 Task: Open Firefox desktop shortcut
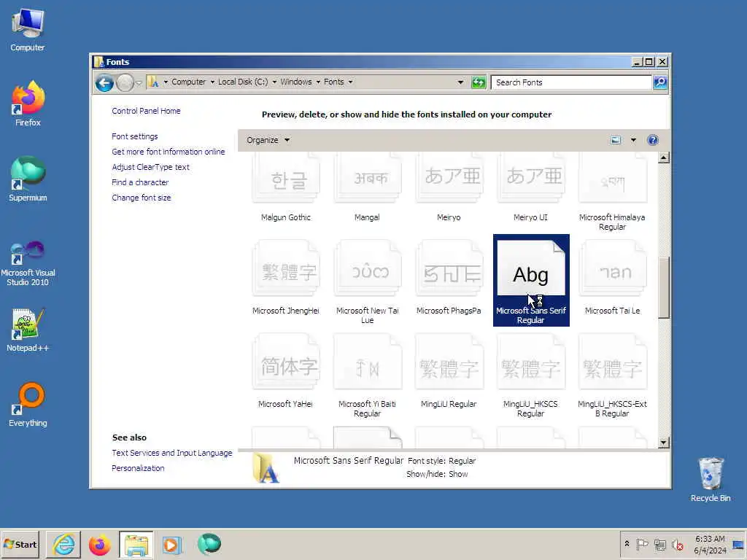tap(28, 104)
